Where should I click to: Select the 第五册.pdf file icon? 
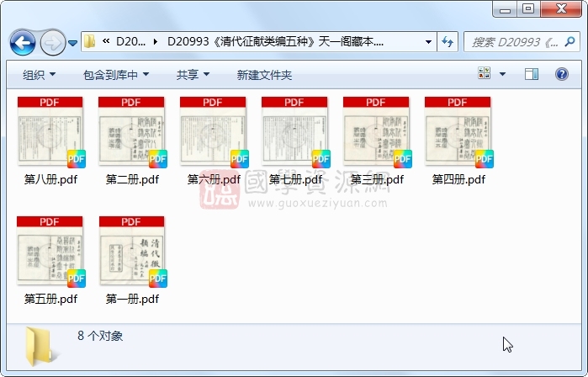[x=51, y=252]
